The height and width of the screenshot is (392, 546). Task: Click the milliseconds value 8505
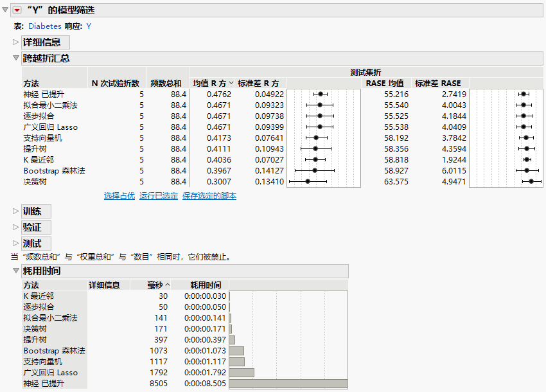click(159, 383)
